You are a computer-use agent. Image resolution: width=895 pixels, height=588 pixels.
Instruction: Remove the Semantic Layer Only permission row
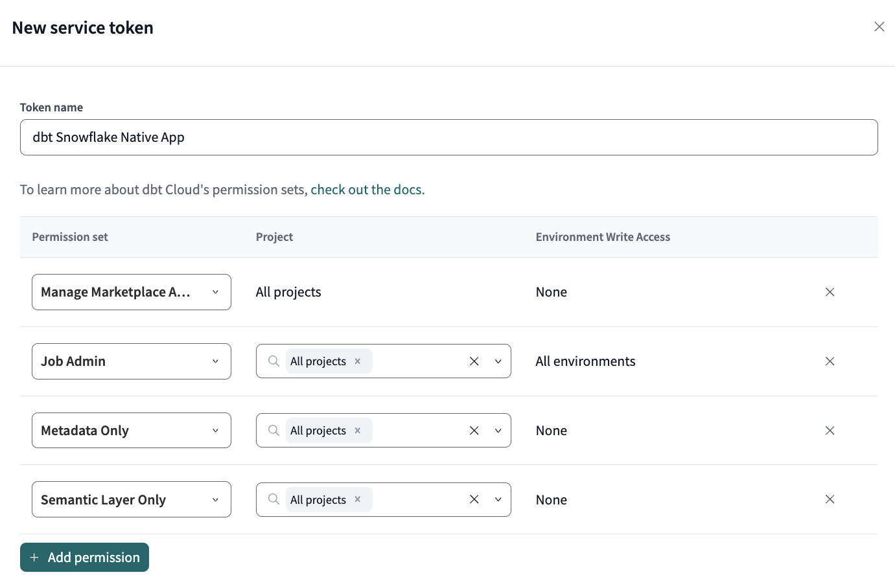pos(830,499)
